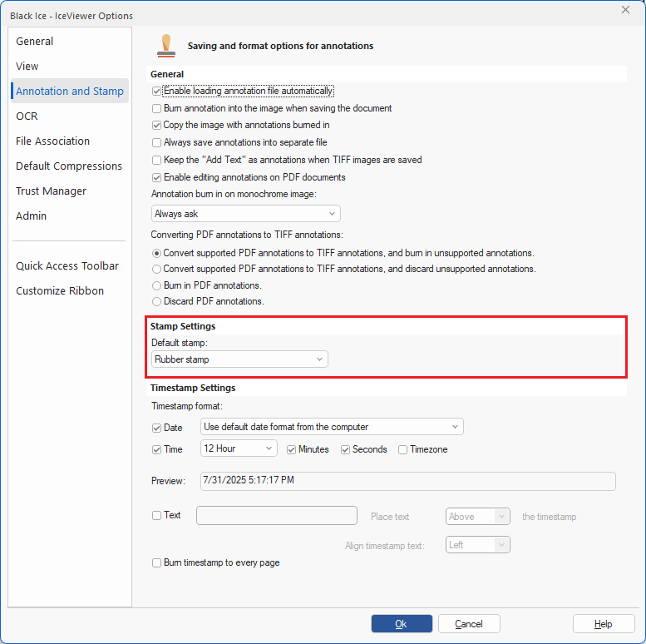
Task: Open the date format dropdown
Action: pos(332,427)
